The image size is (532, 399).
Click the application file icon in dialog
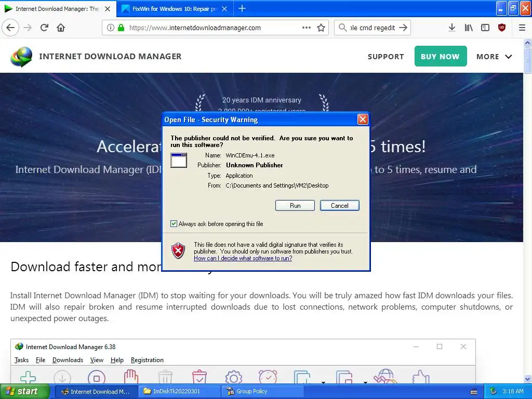pyautogui.click(x=179, y=160)
